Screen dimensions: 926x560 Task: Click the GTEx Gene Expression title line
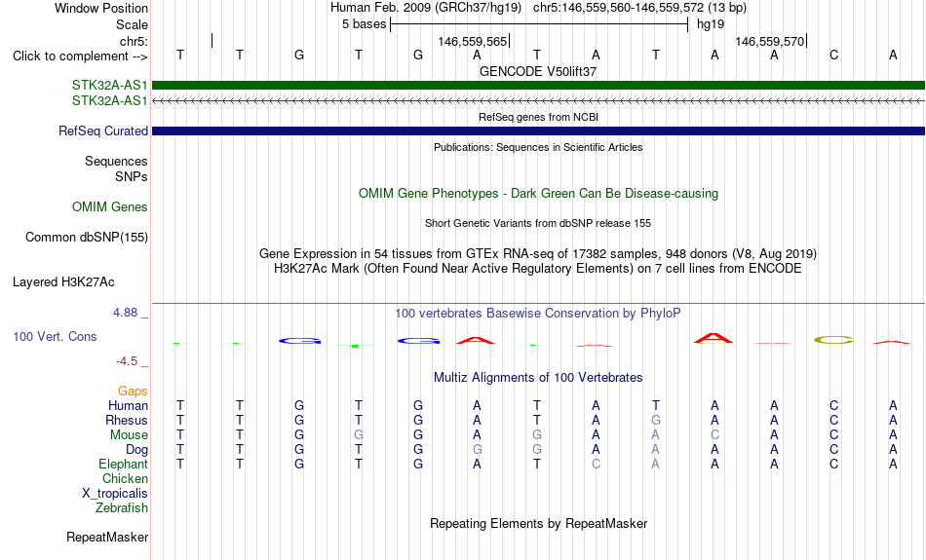click(x=538, y=254)
